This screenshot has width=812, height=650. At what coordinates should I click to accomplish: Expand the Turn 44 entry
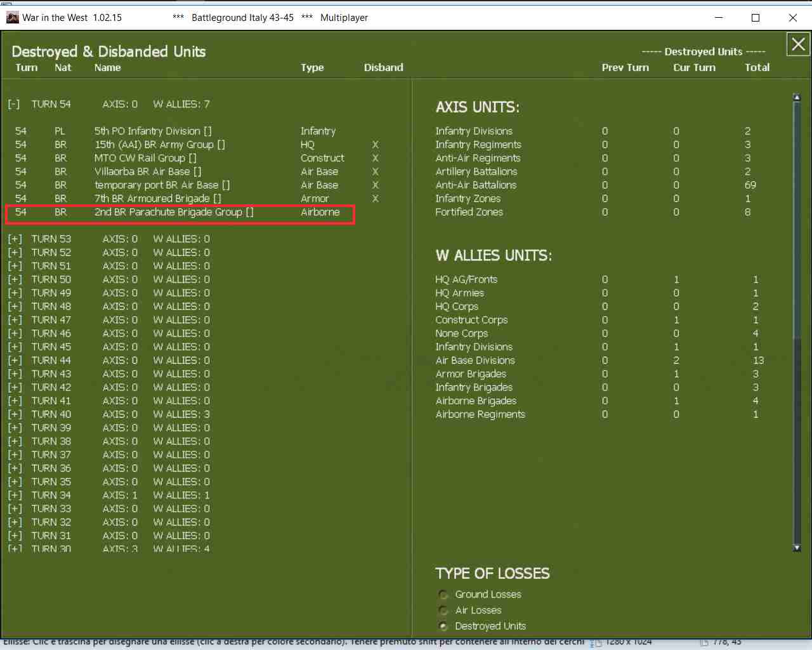(x=15, y=361)
